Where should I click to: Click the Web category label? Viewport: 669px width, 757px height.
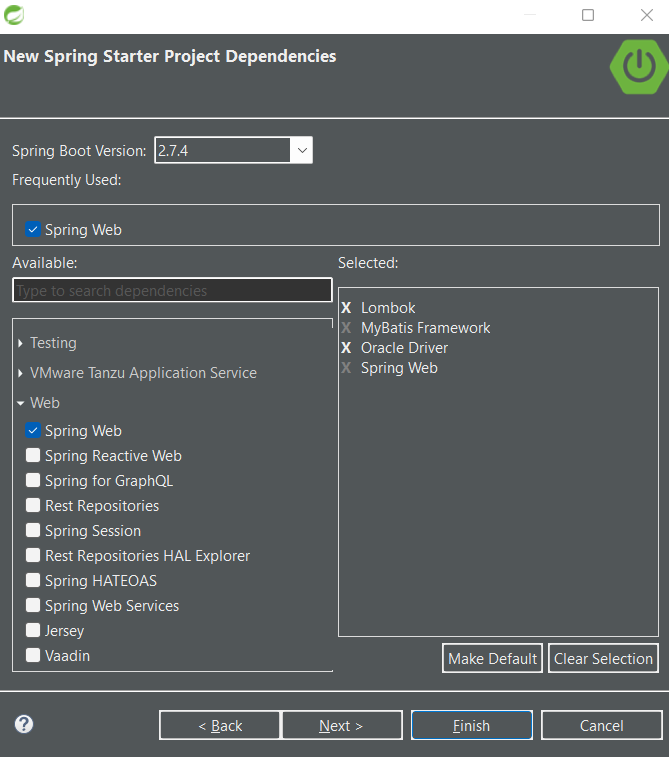tap(45, 403)
